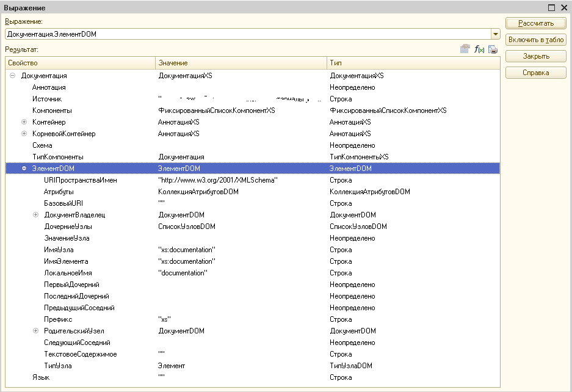Click the Выражение input field

point(248,34)
